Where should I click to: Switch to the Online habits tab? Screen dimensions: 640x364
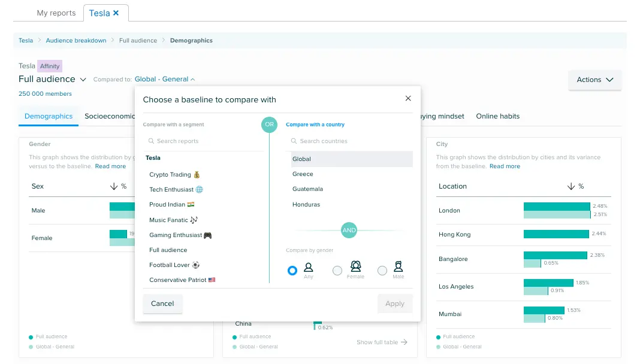[x=497, y=116]
